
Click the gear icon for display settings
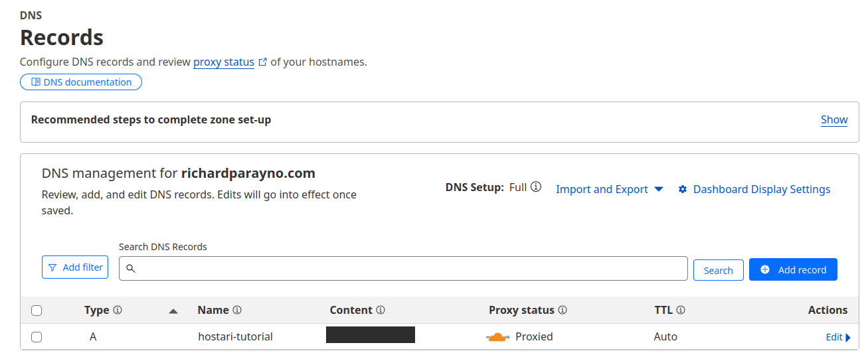(x=683, y=189)
